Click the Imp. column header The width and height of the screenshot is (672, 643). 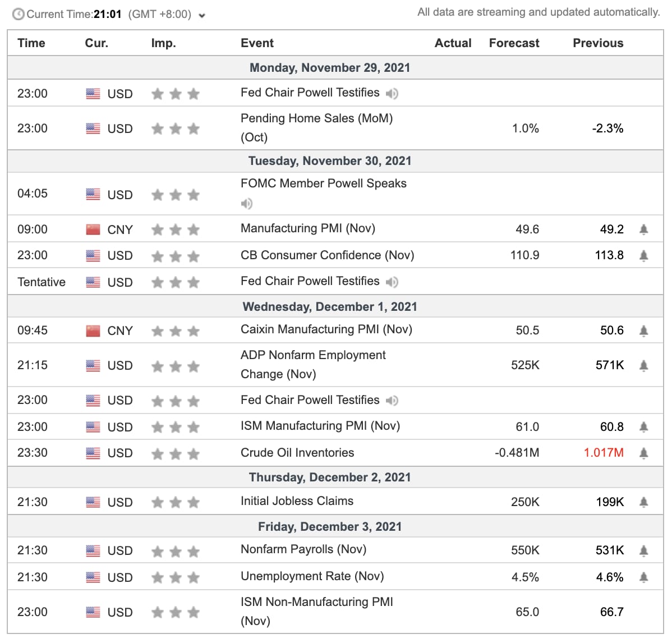pos(163,43)
